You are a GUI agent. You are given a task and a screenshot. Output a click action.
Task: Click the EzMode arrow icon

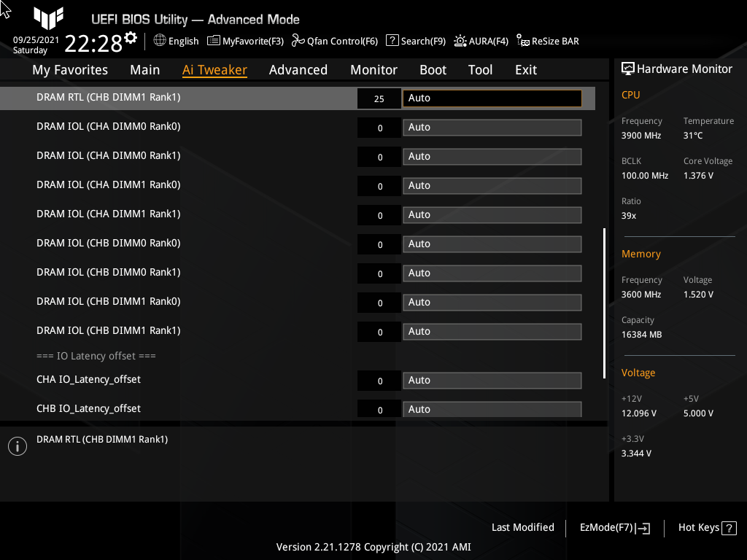(x=643, y=528)
